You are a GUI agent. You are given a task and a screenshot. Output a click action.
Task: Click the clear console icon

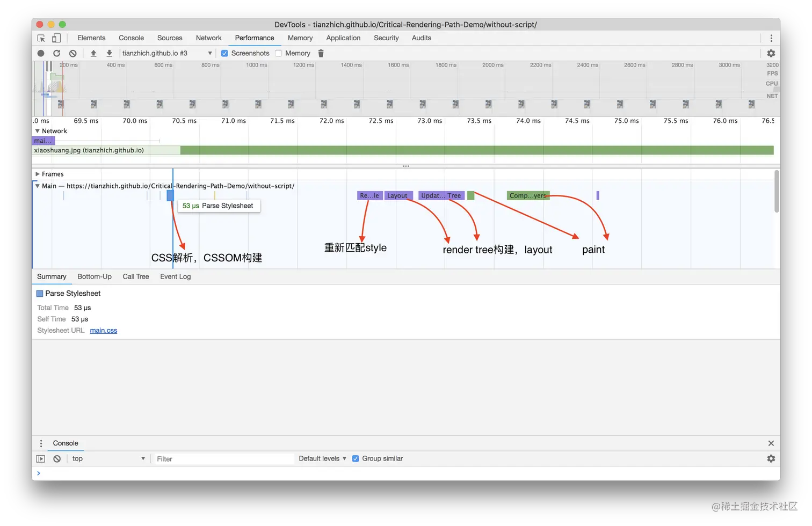point(57,459)
